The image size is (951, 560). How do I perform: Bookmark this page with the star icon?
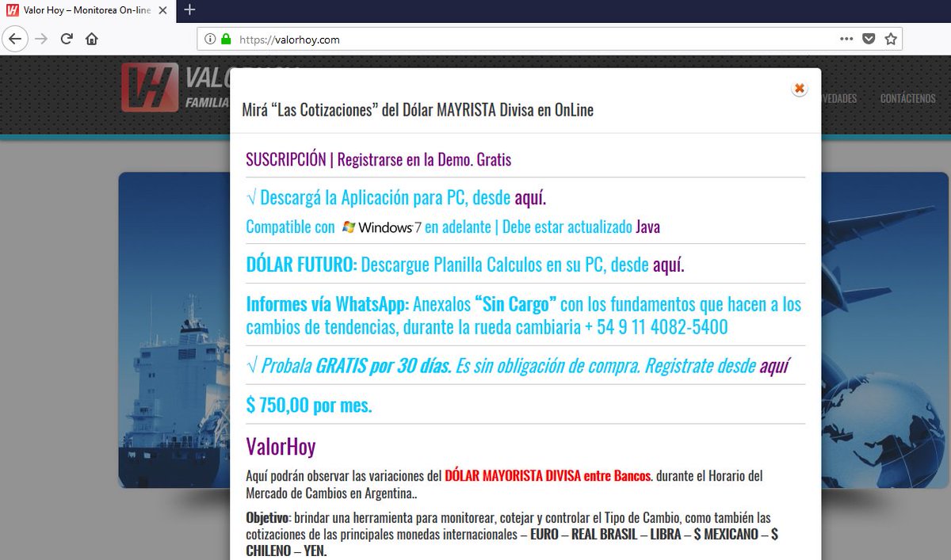tap(891, 39)
